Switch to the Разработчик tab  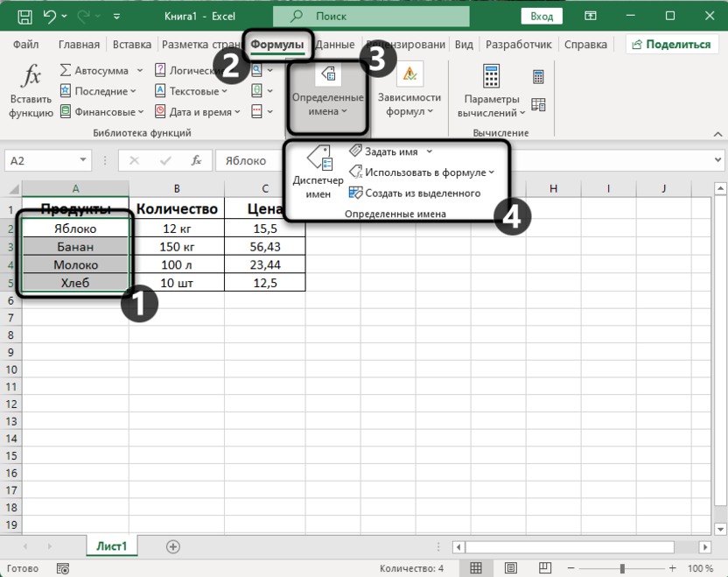(518, 45)
